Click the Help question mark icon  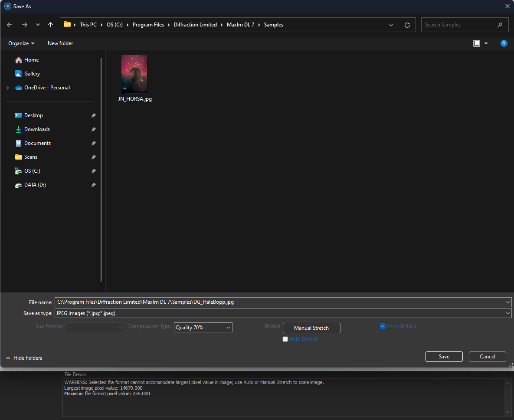tap(504, 43)
